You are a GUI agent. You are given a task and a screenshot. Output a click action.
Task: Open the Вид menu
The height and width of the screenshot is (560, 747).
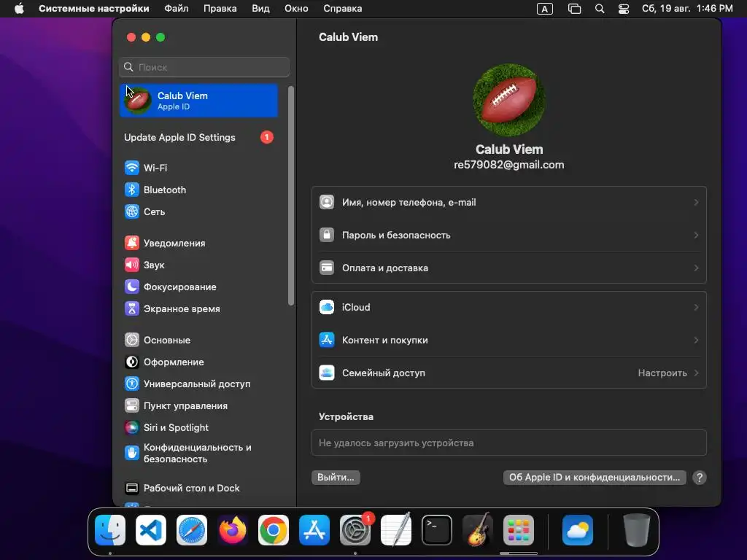coord(260,9)
